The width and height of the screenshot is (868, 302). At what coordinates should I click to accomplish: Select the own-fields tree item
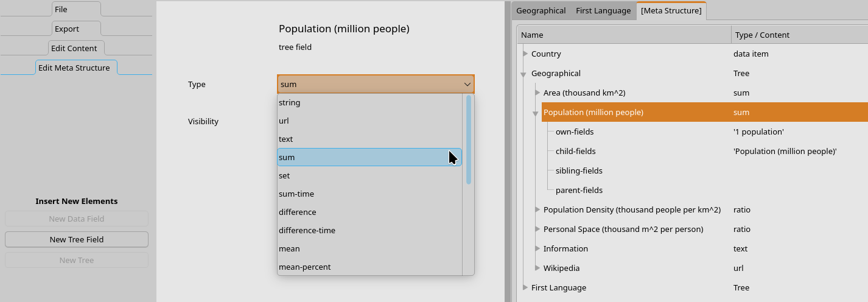(575, 132)
